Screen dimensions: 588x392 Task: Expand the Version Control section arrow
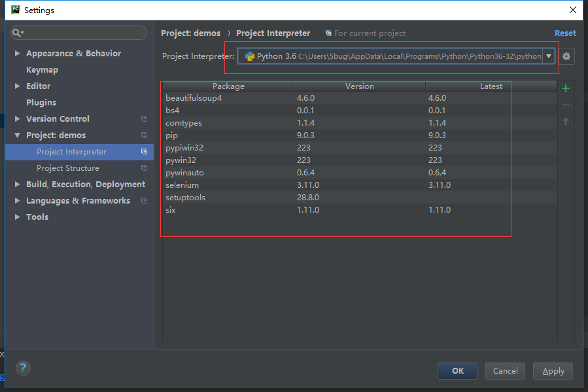(17, 119)
